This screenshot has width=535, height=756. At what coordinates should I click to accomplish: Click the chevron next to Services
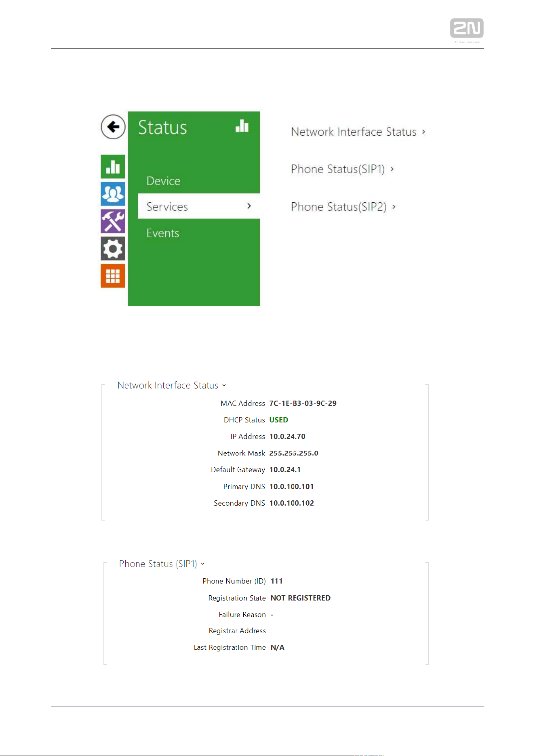(249, 206)
